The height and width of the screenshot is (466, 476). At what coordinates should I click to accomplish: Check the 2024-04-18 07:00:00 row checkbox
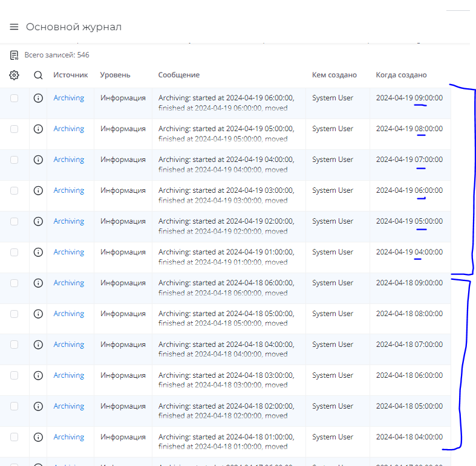(x=15, y=345)
